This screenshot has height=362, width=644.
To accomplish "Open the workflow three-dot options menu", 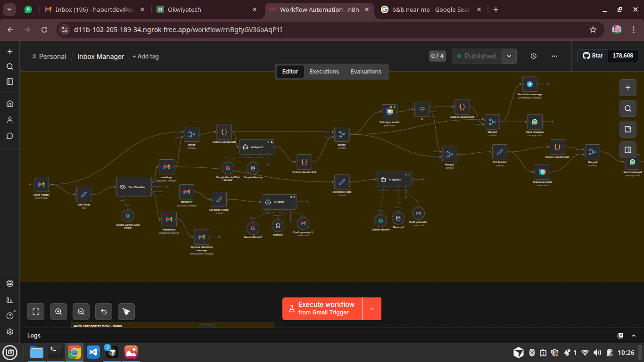I will 554,56.
